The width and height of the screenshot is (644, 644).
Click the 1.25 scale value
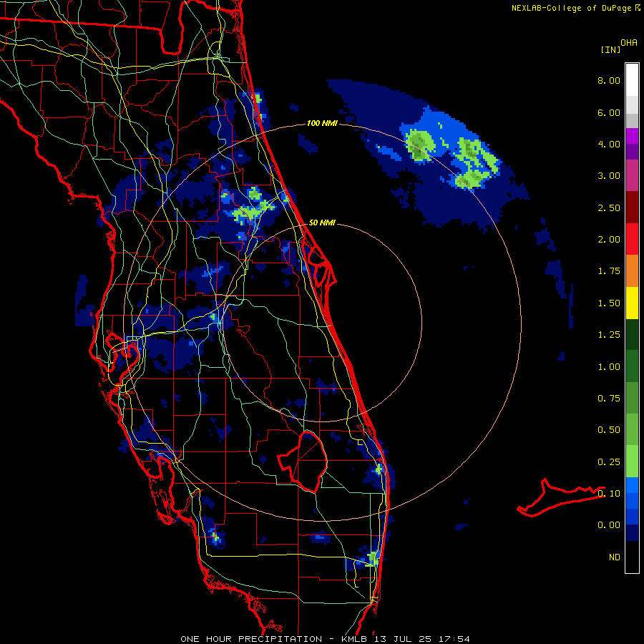609,335
